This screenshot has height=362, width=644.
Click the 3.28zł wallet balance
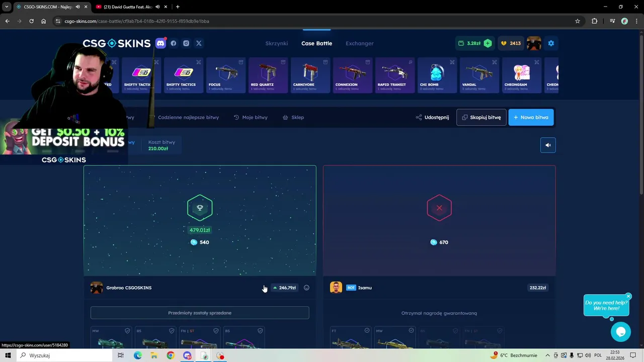tap(470, 43)
